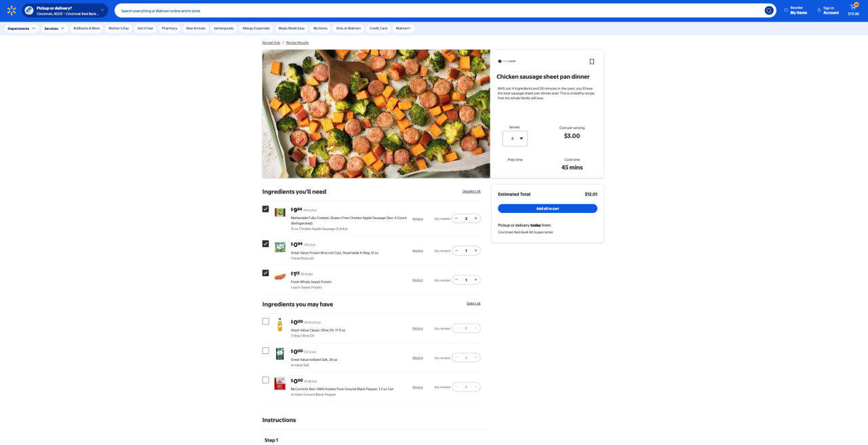Open Reorder My Items heart icon
The width and height of the screenshot is (868, 445).
pyautogui.click(x=786, y=10)
